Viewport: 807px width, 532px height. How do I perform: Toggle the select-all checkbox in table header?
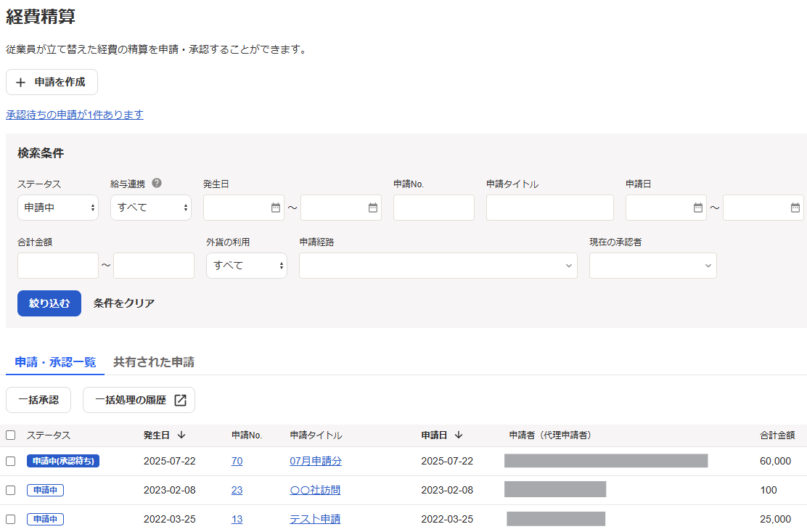tap(10, 435)
